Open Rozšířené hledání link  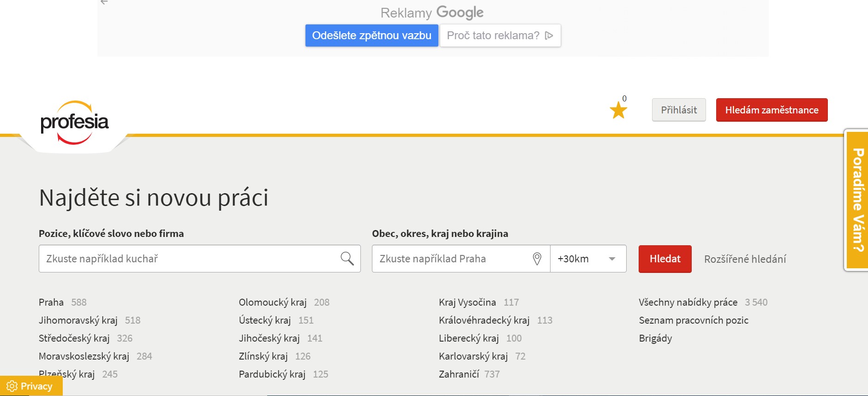click(x=745, y=259)
